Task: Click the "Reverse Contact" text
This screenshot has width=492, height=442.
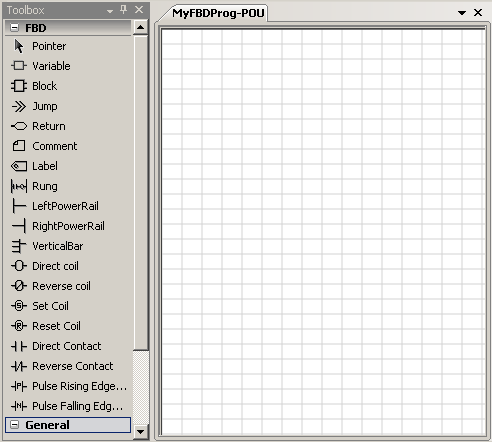Action: point(73,366)
